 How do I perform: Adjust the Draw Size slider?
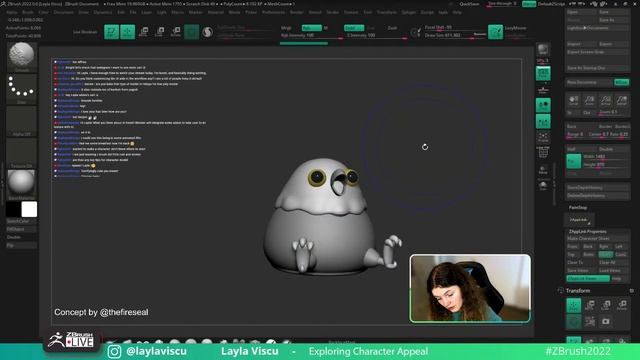click(456, 36)
